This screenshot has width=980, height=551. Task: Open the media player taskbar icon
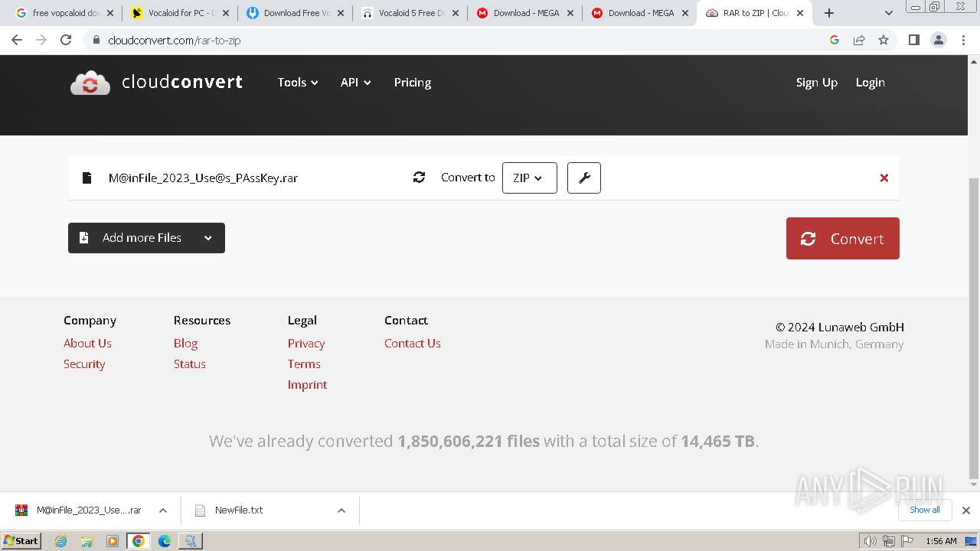tap(113, 541)
